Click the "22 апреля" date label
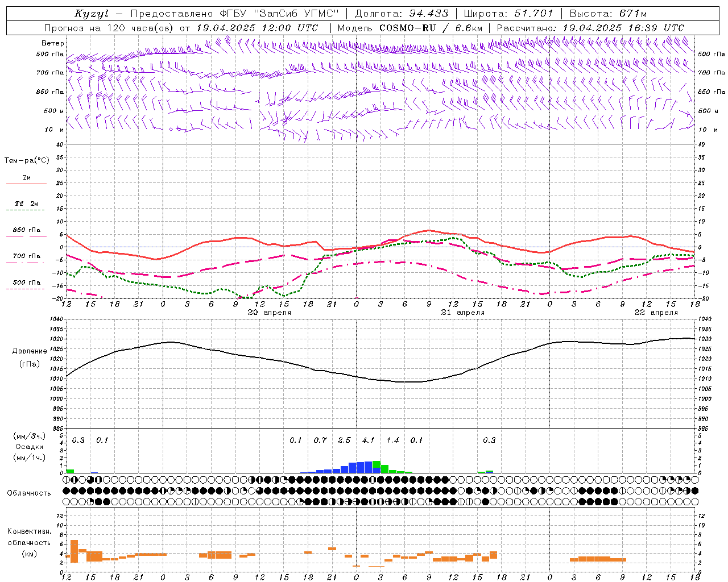Screen dimensions: 728x582 [656, 313]
